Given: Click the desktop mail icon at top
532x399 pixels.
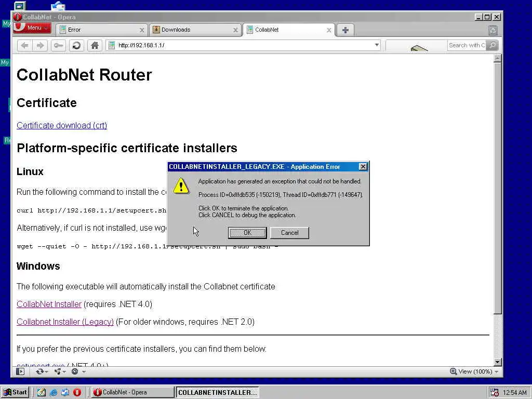Looking at the screenshot, I should pyautogui.click(x=58, y=5).
